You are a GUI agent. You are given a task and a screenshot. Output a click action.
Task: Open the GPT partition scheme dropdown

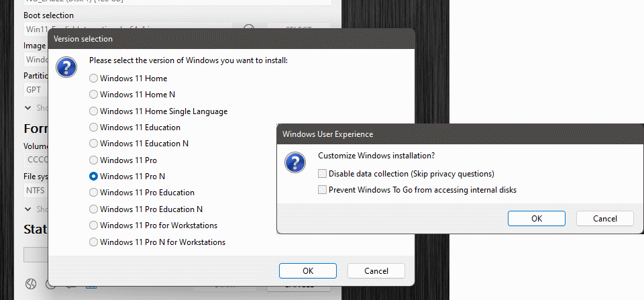(36, 89)
